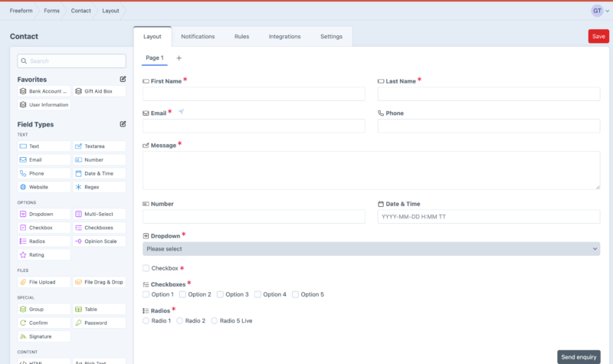This screenshot has height=364, width=613.
Task: Tick the single Checkbox field
Action: point(146,268)
